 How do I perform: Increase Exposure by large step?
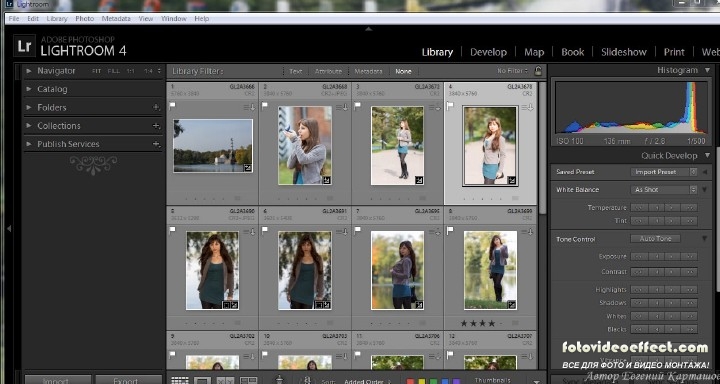pos(689,256)
